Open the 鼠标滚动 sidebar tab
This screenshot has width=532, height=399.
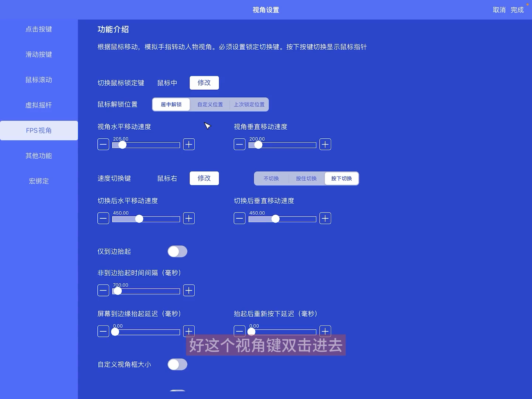tap(39, 80)
